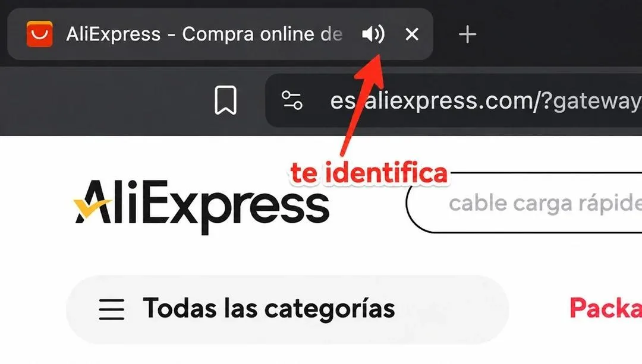The width and height of the screenshot is (642, 364).
Task: Click the AliExpress logo on the page
Action: (x=202, y=205)
